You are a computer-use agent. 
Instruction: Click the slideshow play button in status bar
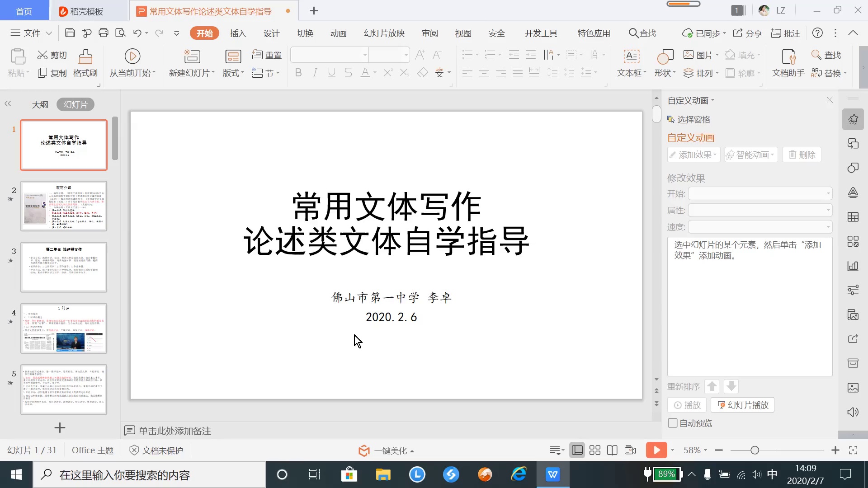[x=656, y=450]
